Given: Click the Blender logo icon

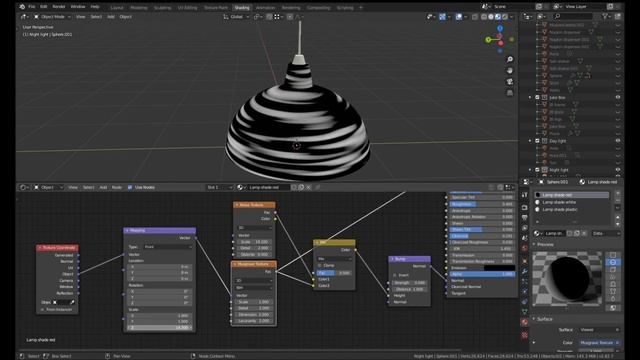Looking at the screenshot, I should coord(22,7).
